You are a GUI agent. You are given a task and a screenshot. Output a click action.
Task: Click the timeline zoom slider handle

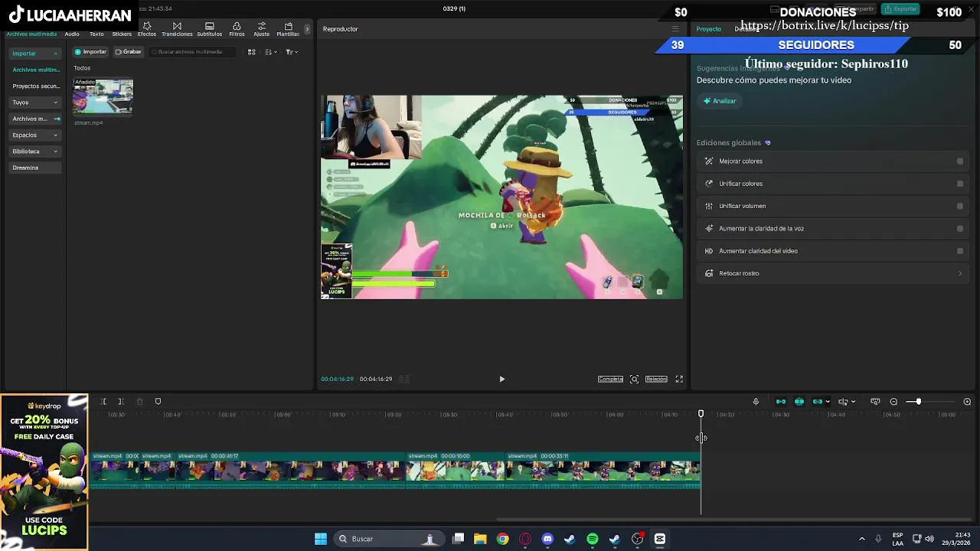click(918, 402)
